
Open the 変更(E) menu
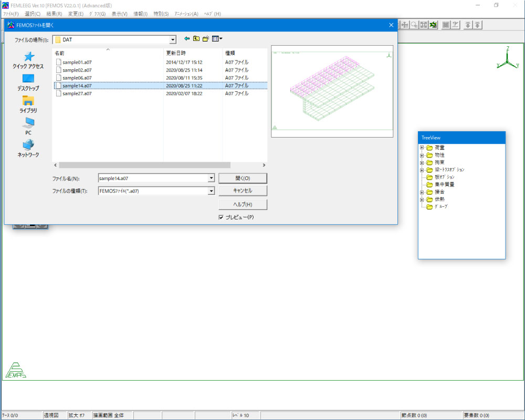click(x=76, y=14)
